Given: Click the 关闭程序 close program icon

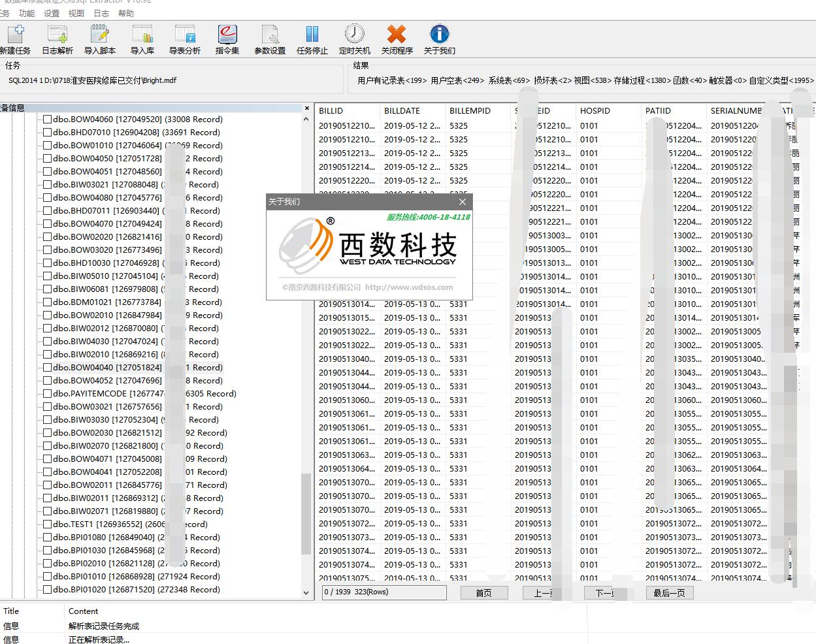Looking at the screenshot, I should pyautogui.click(x=397, y=39).
